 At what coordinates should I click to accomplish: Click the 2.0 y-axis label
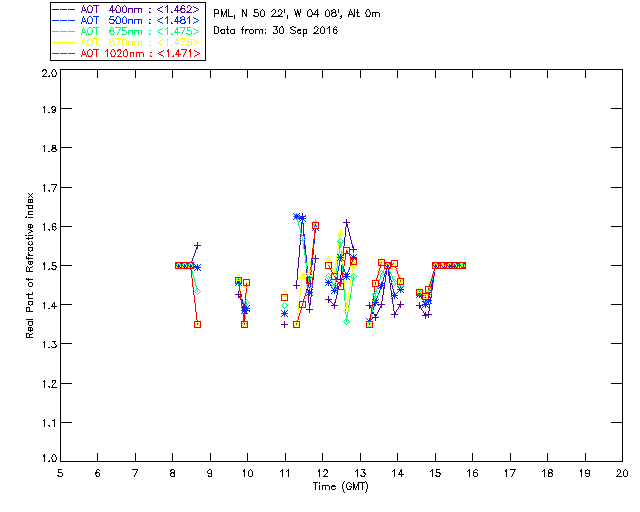pos(49,73)
